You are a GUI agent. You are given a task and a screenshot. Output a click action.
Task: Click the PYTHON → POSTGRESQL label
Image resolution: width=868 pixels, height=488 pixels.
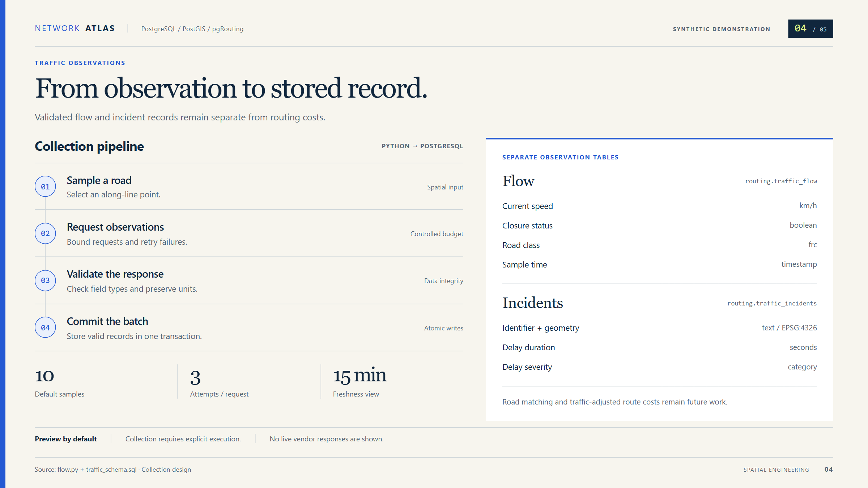pos(422,146)
